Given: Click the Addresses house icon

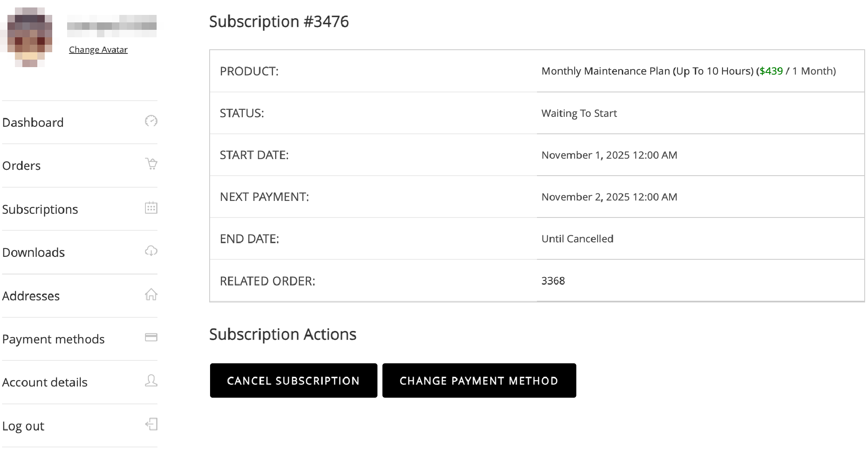Looking at the screenshot, I should [151, 294].
